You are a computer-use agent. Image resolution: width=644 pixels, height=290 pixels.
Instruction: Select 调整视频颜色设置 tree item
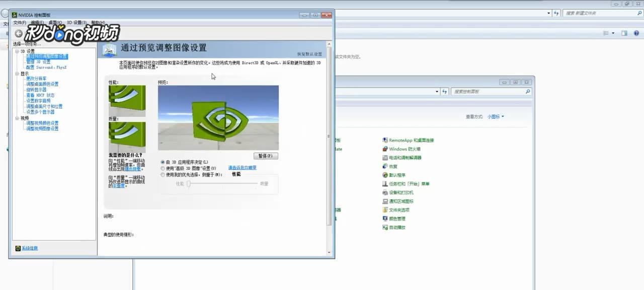coord(42,123)
